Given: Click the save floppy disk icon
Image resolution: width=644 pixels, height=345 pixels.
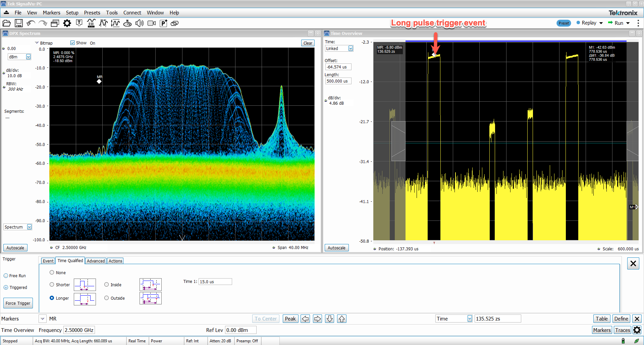Looking at the screenshot, I should (19, 23).
